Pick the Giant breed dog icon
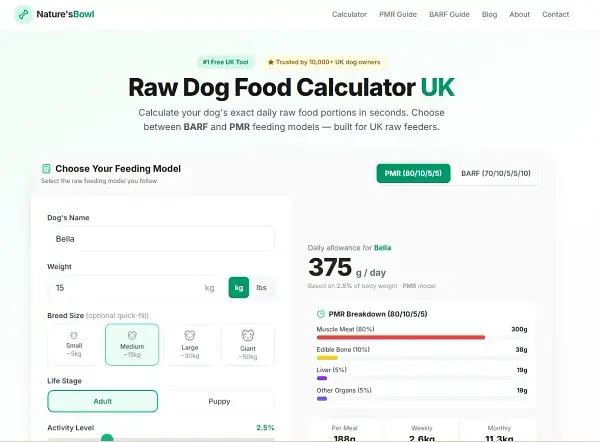 pos(247,336)
